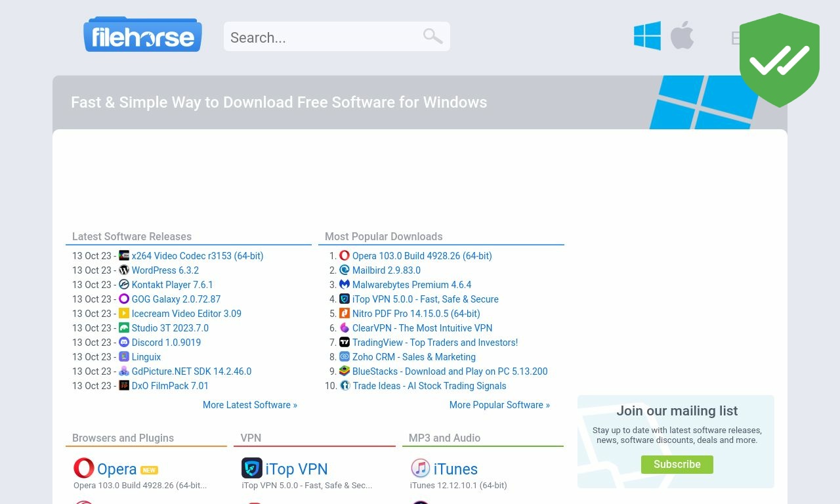Viewport: 840px width, 504px height.
Task: Open Discord 1.0.9019 link
Action: [167, 343]
